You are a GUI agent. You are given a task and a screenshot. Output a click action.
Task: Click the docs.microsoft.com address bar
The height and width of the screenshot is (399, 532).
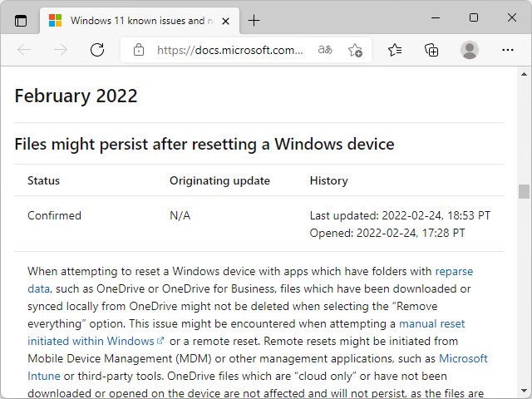coord(230,50)
